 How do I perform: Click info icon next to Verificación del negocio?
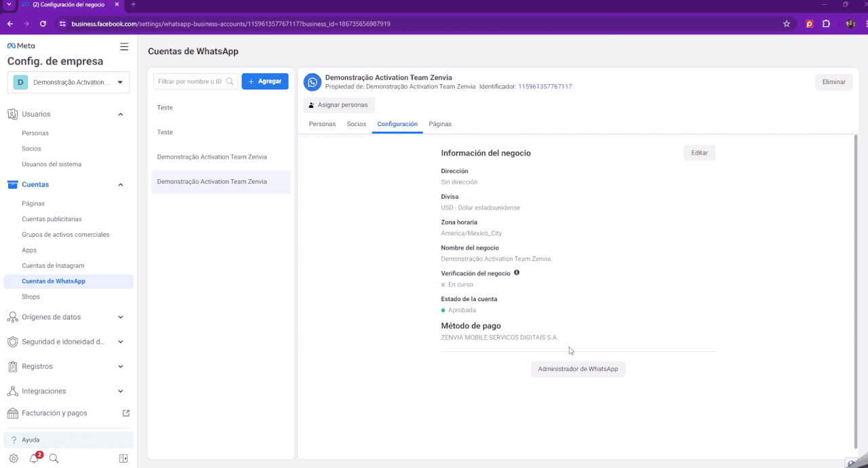[x=517, y=273]
